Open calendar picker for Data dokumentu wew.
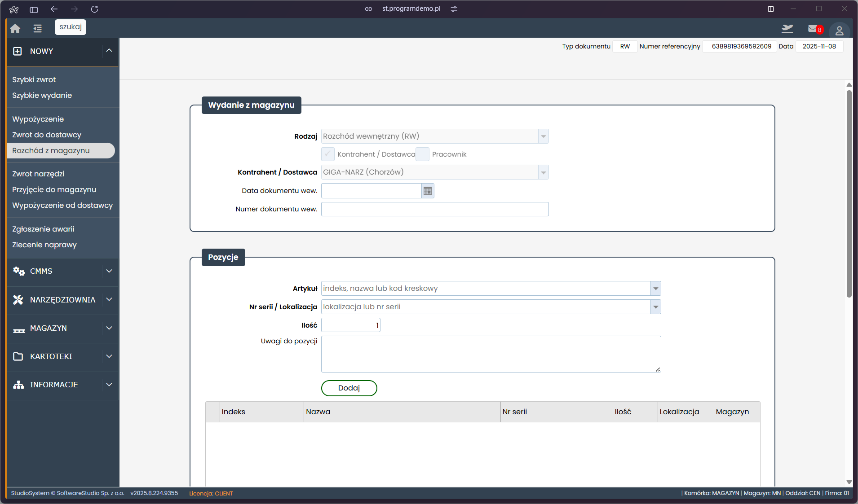This screenshot has height=504, width=858. click(428, 191)
